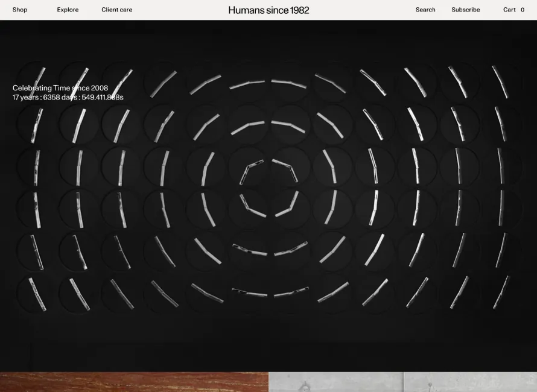Go to the Humans since 1982 homepage logo

click(268, 10)
